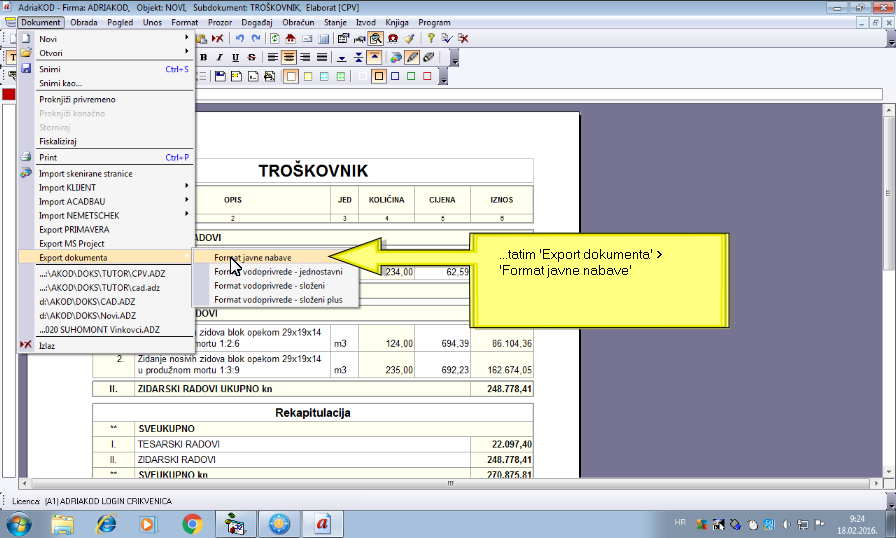896x538 pixels.
Task: Choose Format vodoprivrede - složeni plus
Action: point(275,299)
